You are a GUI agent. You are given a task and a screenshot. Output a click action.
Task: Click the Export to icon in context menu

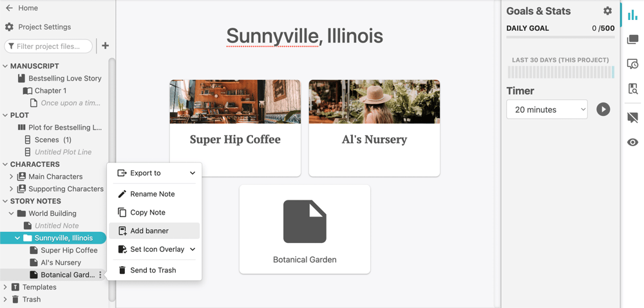(x=122, y=173)
